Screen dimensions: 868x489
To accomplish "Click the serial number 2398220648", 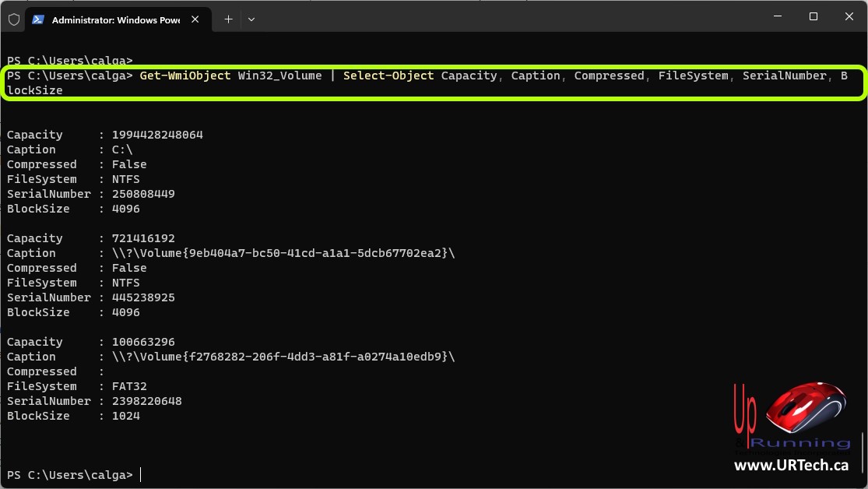I will 146,401.
